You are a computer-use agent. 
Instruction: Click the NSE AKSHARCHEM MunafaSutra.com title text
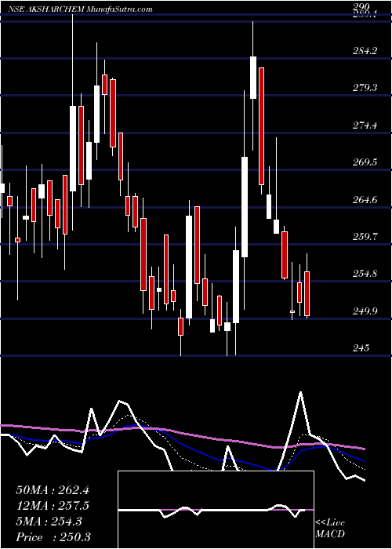[79, 9]
